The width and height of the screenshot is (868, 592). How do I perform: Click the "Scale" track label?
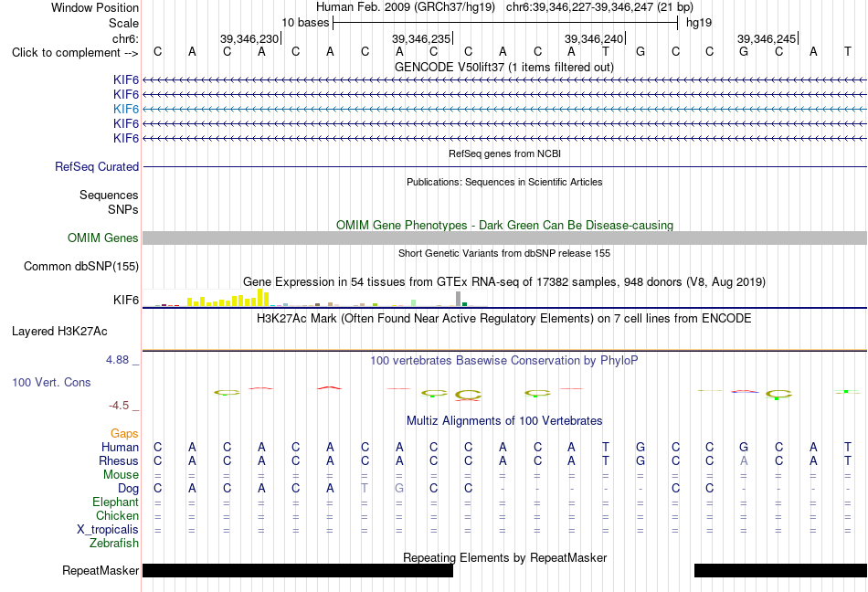pyautogui.click(x=123, y=23)
